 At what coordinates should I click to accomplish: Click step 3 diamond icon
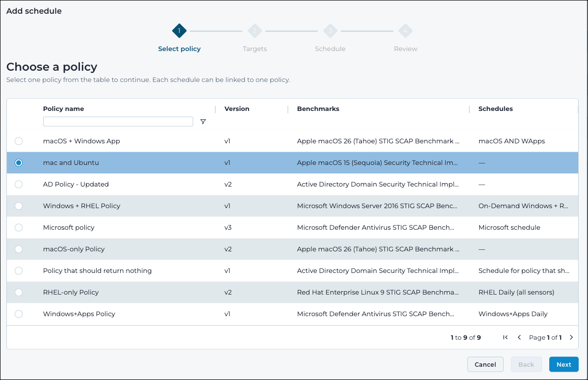pos(330,31)
